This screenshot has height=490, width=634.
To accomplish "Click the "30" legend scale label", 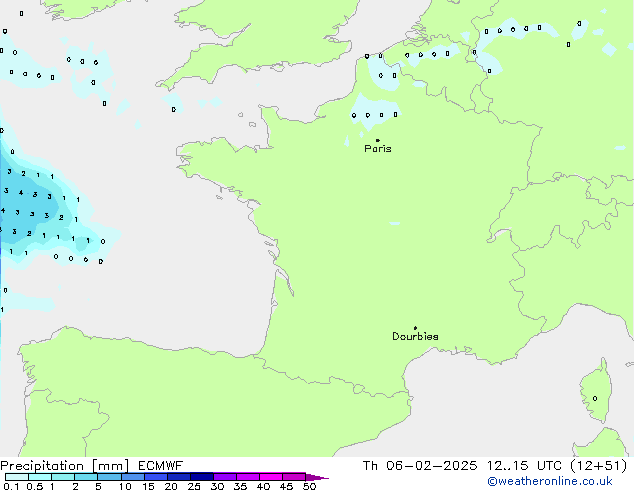I will tap(217, 486).
